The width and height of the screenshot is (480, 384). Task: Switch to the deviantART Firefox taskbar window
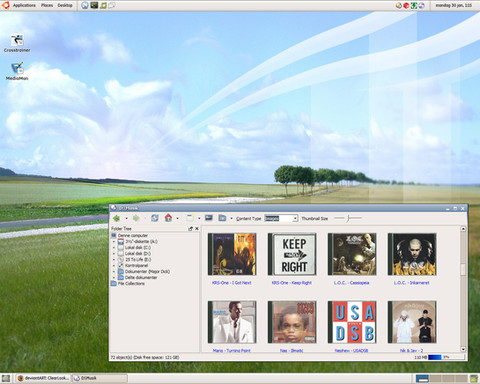coord(44,378)
